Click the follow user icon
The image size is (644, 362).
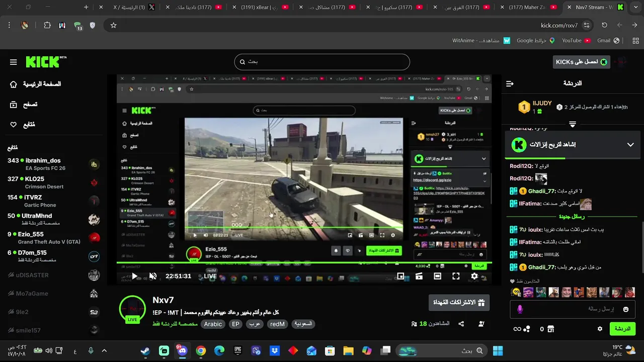click(x=481, y=324)
